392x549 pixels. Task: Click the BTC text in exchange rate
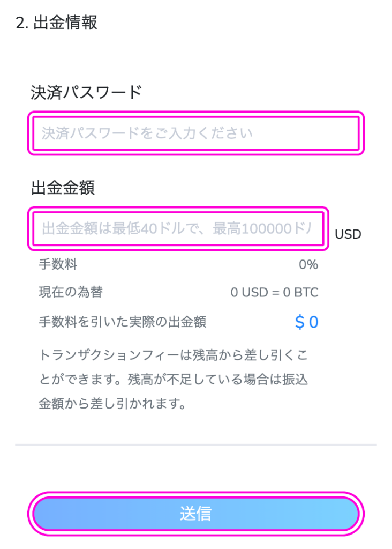point(306,292)
